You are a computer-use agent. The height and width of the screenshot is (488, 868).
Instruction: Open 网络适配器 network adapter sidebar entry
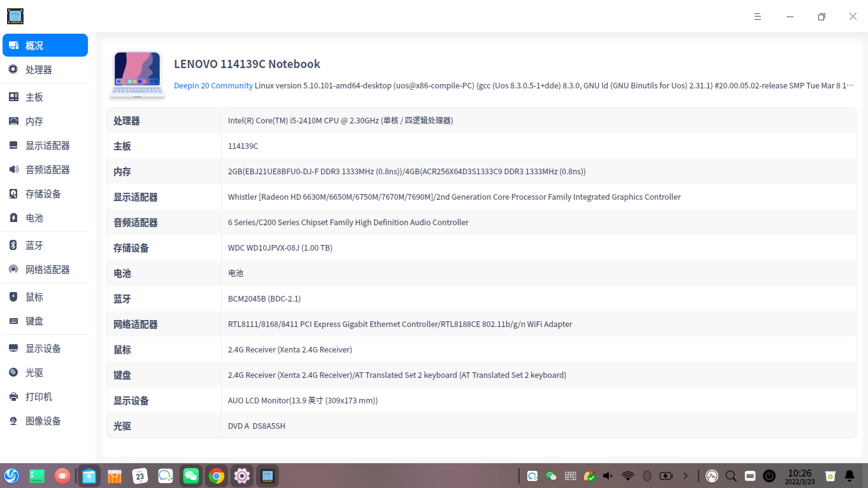click(x=45, y=269)
